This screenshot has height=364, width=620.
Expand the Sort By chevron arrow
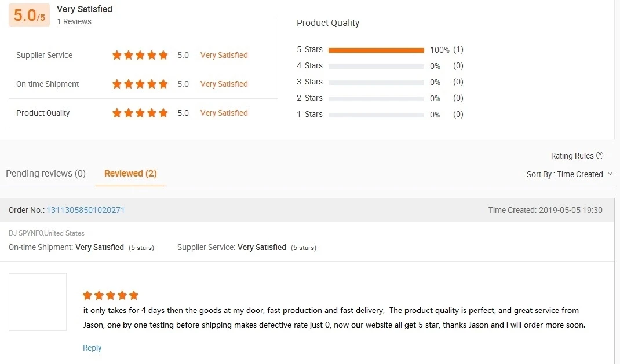coord(610,174)
